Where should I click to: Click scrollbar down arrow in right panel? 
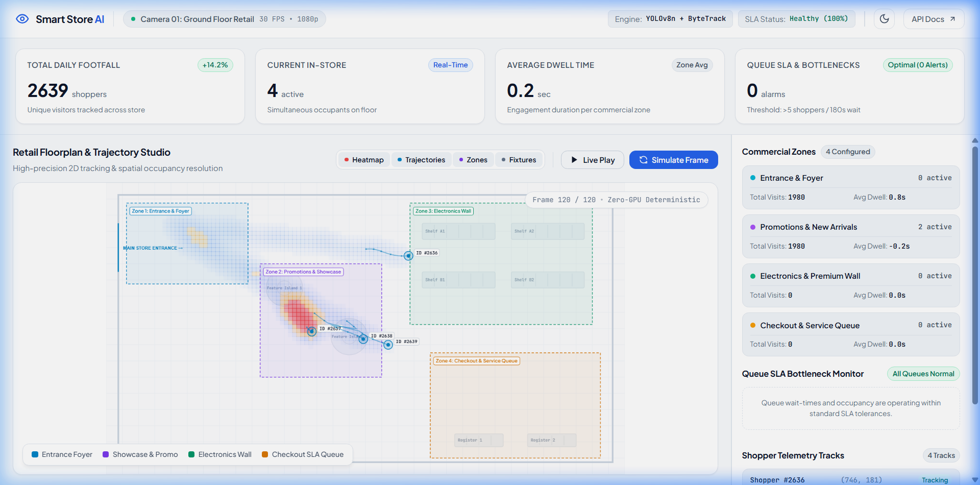(975, 480)
